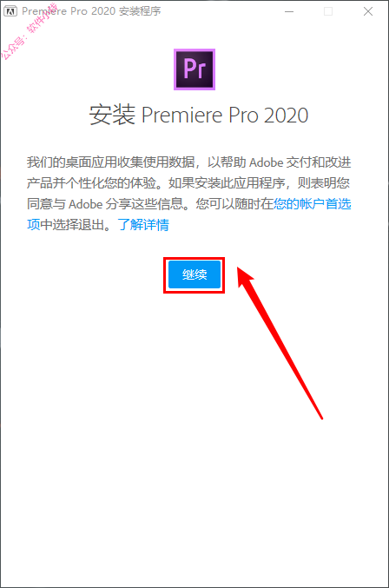Click the Adobe icon in title bar

tap(10, 11)
